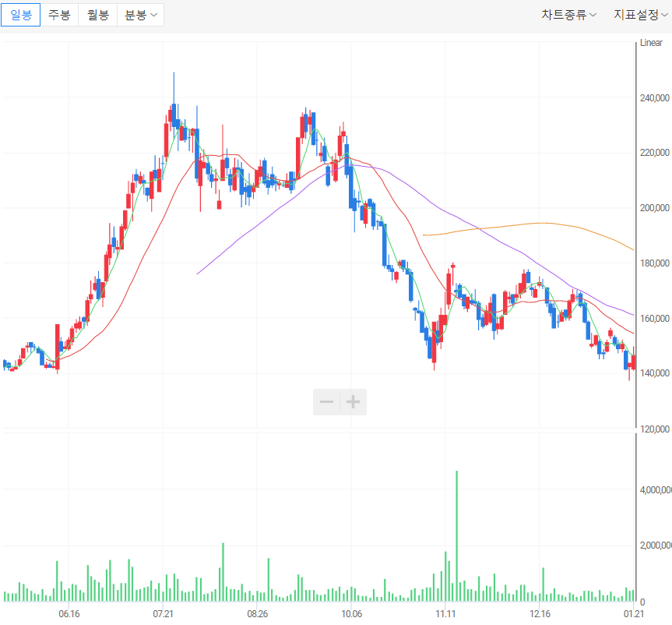The width and height of the screenshot is (672, 625).
Task: Click the 01.21 date axis label
Action: point(634,614)
